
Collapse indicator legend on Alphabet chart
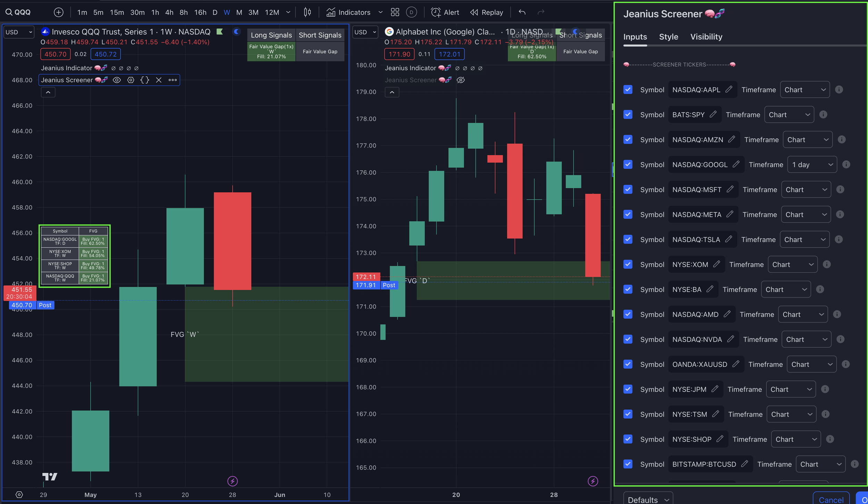click(x=392, y=92)
